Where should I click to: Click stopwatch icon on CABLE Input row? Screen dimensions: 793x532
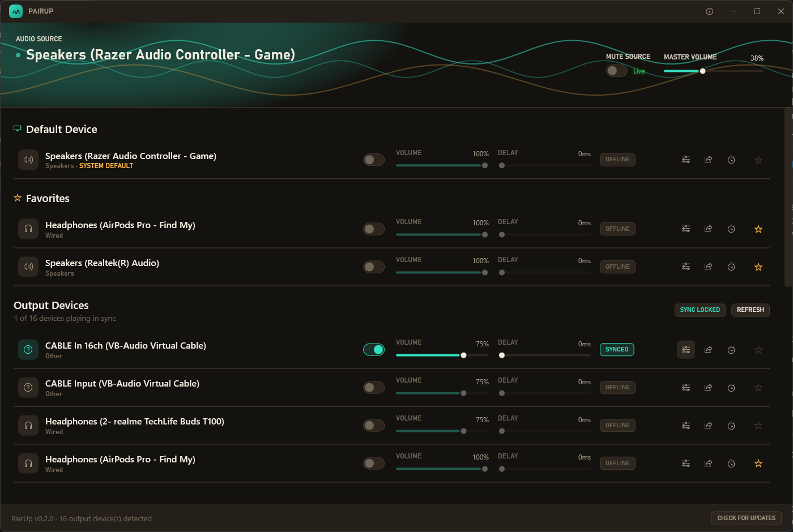731,388
